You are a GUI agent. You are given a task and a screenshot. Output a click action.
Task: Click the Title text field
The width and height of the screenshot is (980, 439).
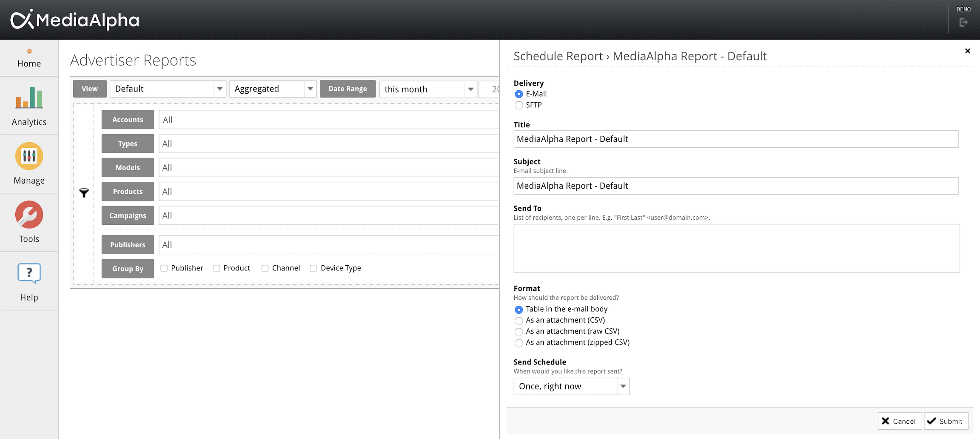coord(736,139)
